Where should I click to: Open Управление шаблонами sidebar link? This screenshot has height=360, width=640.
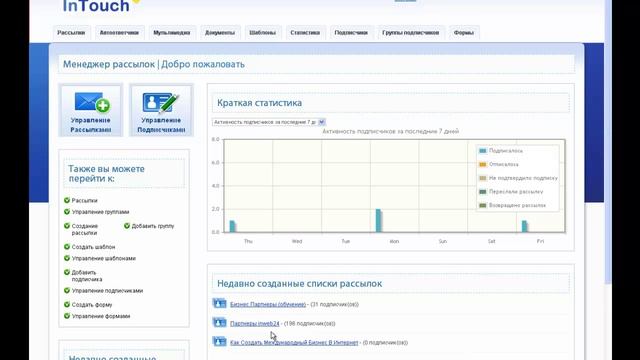click(104, 258)
